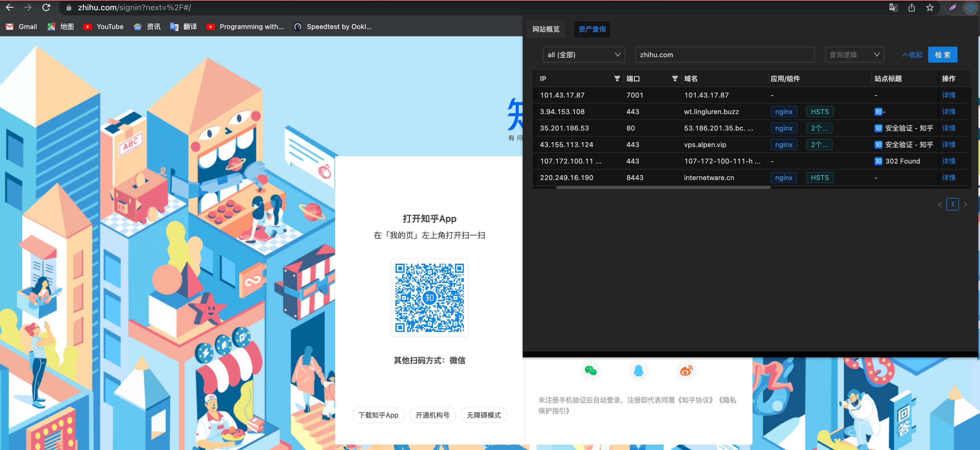
Task: Click the port cell 7001
Action: tap(635, 95)
